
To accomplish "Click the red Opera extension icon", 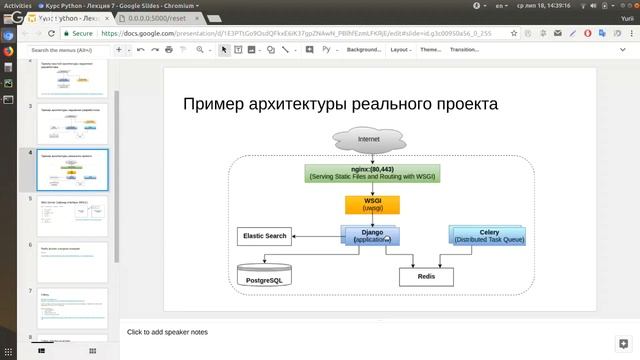I will (587, 33).
